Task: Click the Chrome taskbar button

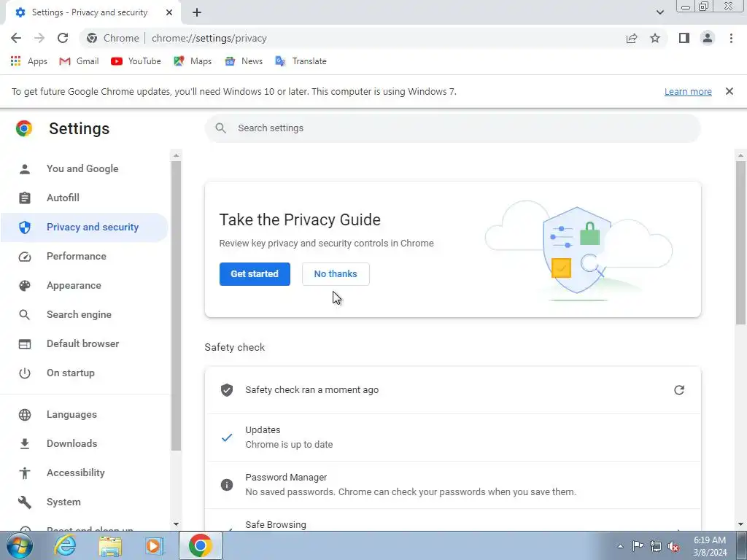Action: (x=200, y=545)
